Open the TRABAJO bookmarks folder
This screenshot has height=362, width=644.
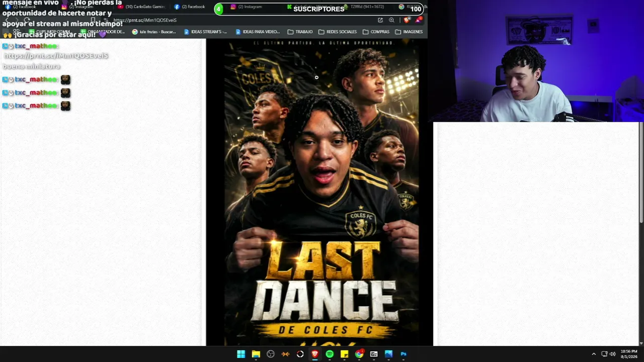[x=300, y=32]
